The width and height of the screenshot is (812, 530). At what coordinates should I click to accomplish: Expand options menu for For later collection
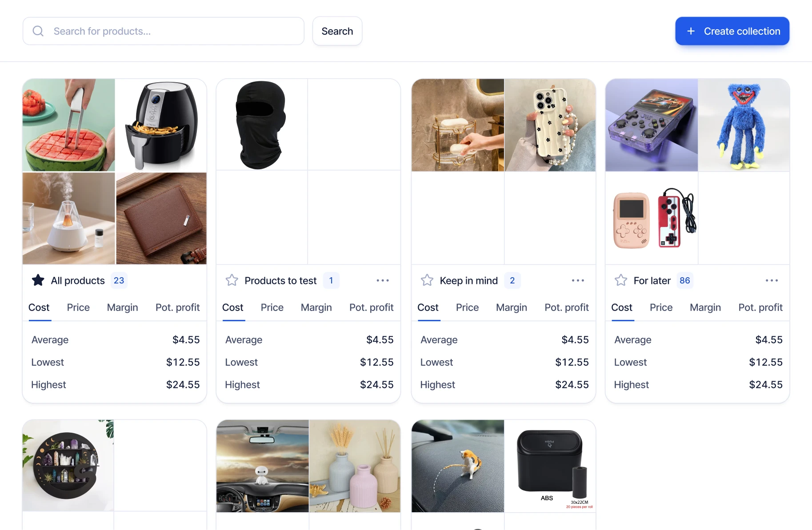(772, 280)
